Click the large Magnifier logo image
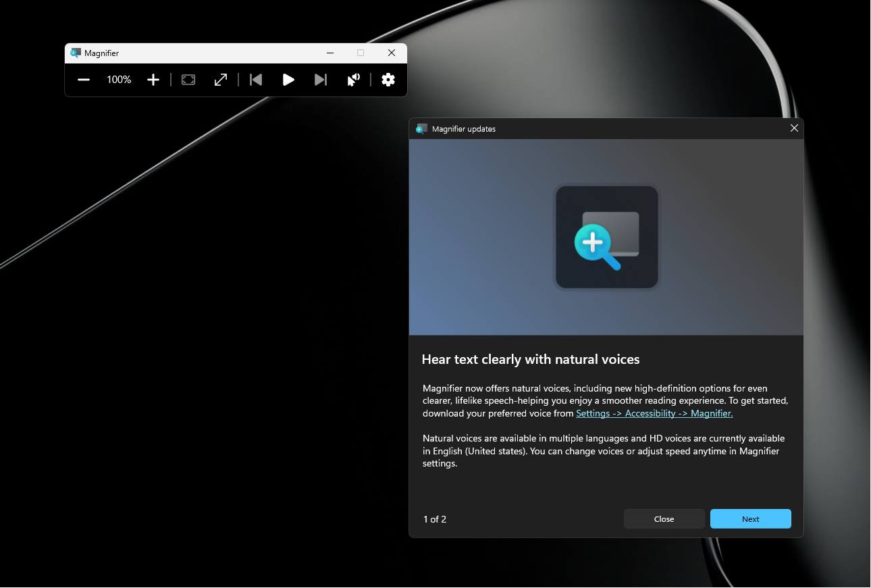 pos(606,237)
